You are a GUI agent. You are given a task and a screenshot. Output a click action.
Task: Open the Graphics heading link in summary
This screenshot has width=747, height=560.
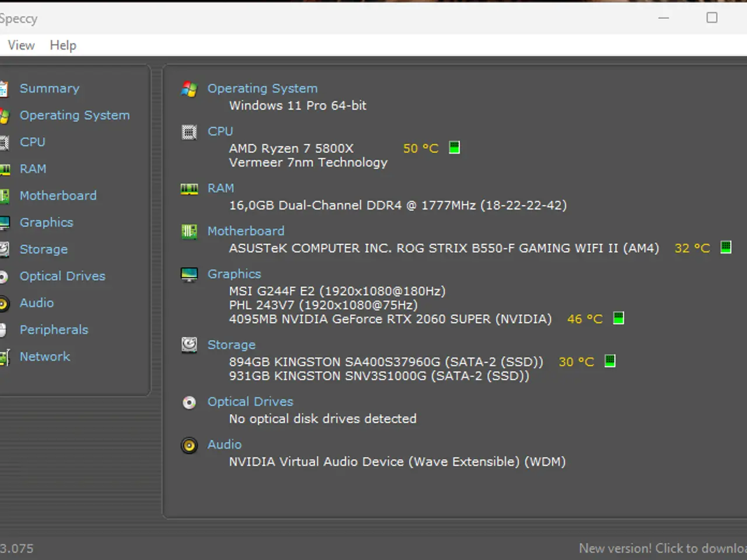click(x=234, y=274)
